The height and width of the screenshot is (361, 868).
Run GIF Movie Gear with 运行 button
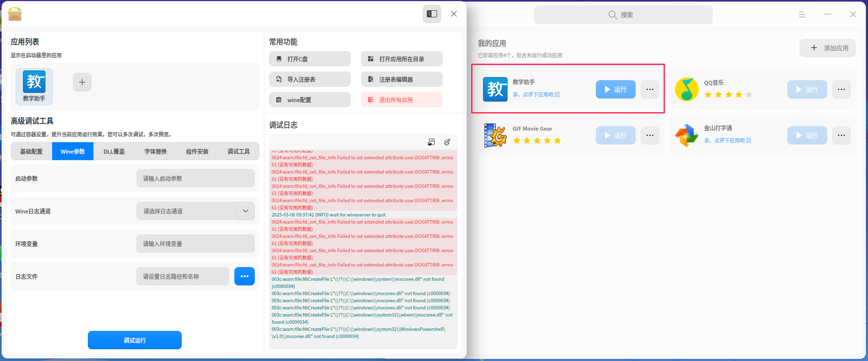[615, 135]
